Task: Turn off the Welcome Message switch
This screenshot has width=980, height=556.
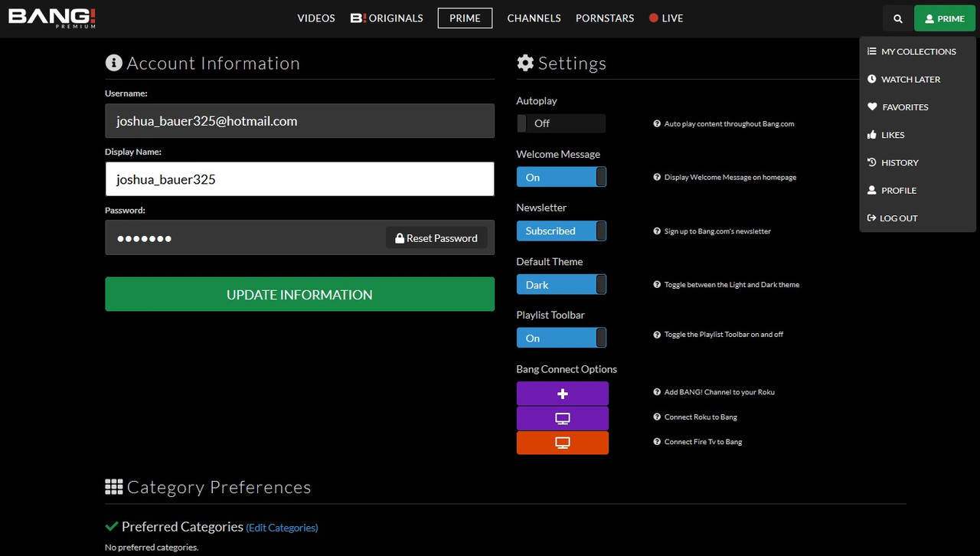Action: tap(561, 177)
